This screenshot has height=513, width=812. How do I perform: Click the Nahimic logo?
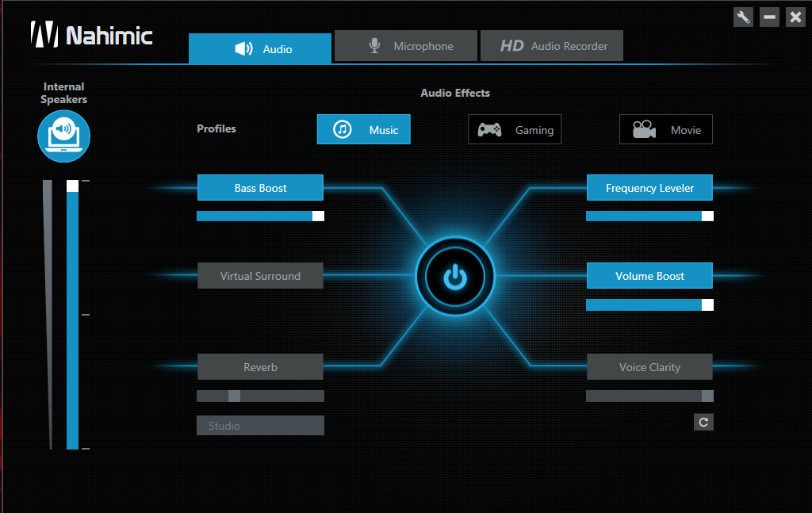coord(91,34)
